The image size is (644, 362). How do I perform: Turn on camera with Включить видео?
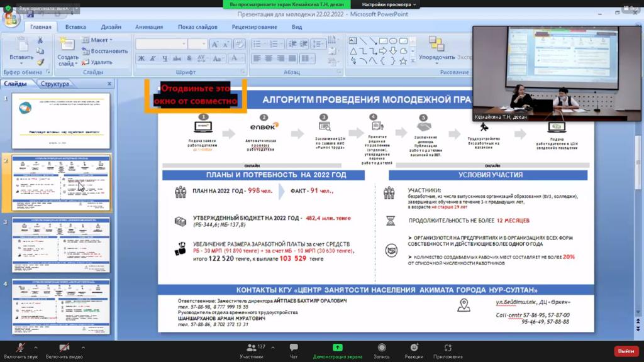pos(64,348)
